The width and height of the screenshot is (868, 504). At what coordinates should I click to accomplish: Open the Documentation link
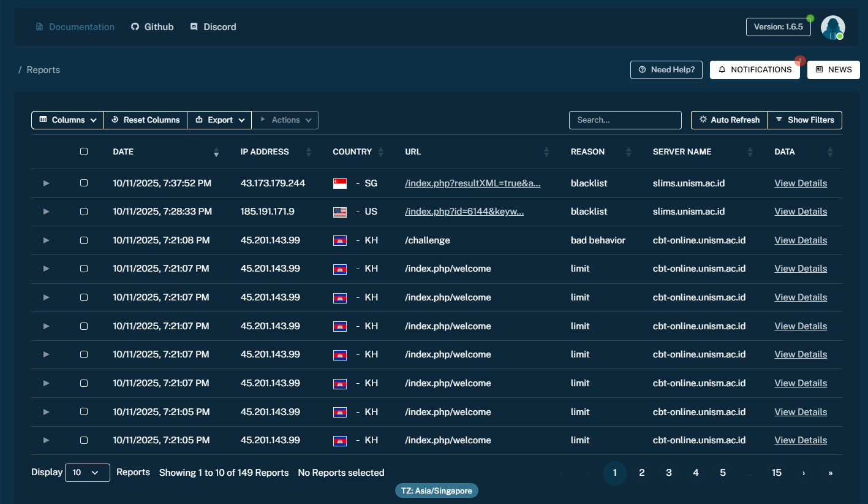pyautogui.click(x=75, y=27)
